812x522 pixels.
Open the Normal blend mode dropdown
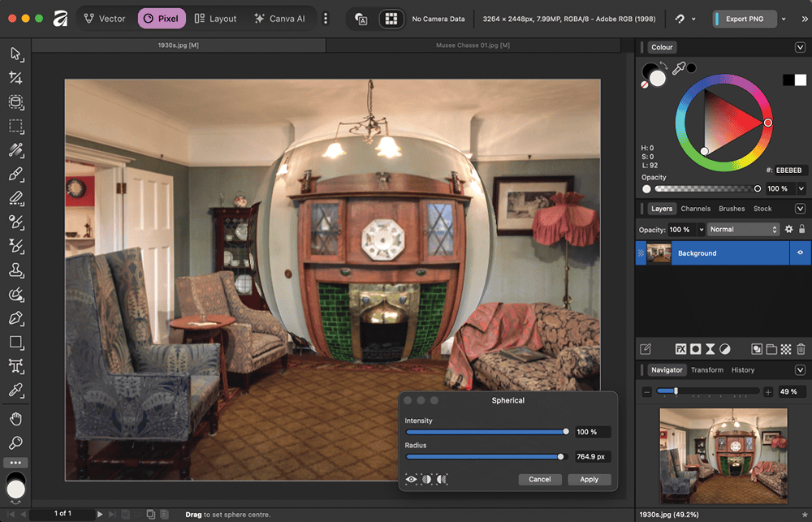coord(743,230)
